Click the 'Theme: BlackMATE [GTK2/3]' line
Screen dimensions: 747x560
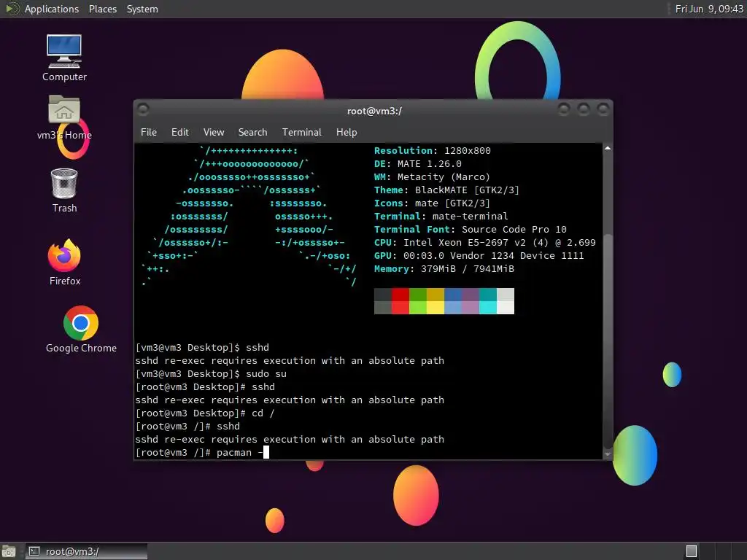(x=446, y=190)
